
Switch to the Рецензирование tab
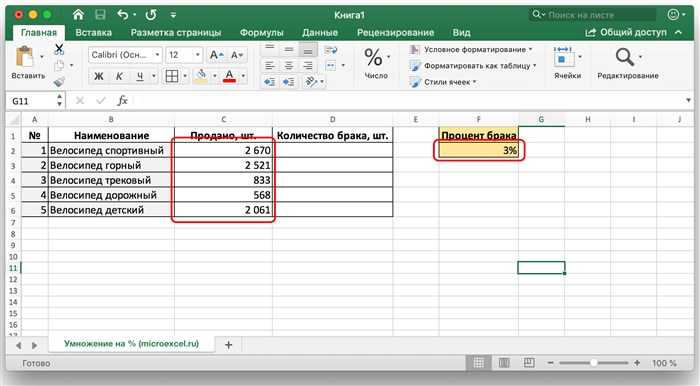pyautogui.click(x=396, y=33)
